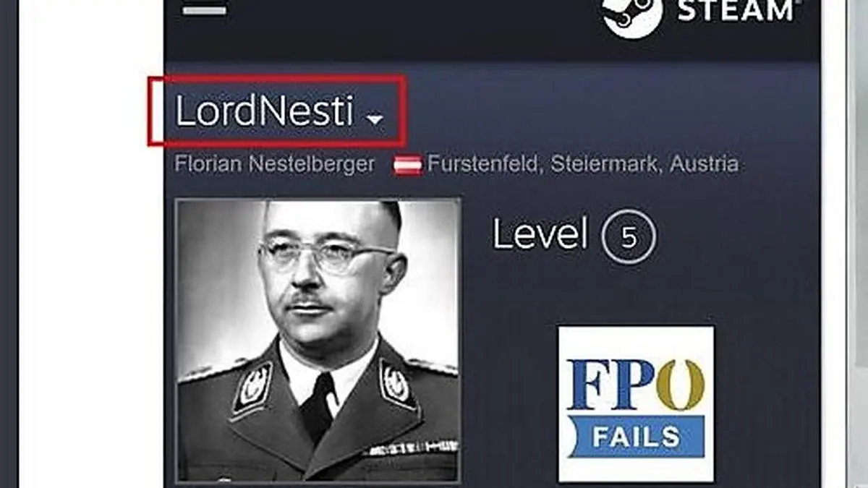Click the location Furstenfeld, Steiermark, Austria
868x488 pixels.
[583, 164]
